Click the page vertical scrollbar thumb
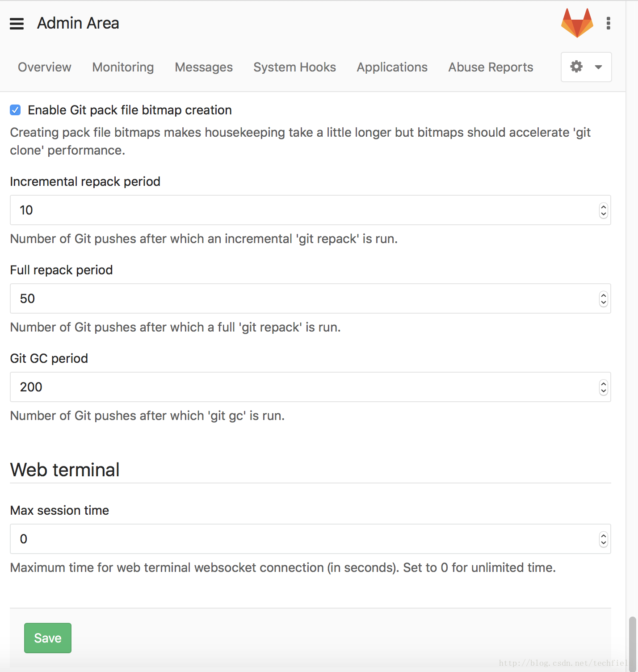 pos(632,643)
